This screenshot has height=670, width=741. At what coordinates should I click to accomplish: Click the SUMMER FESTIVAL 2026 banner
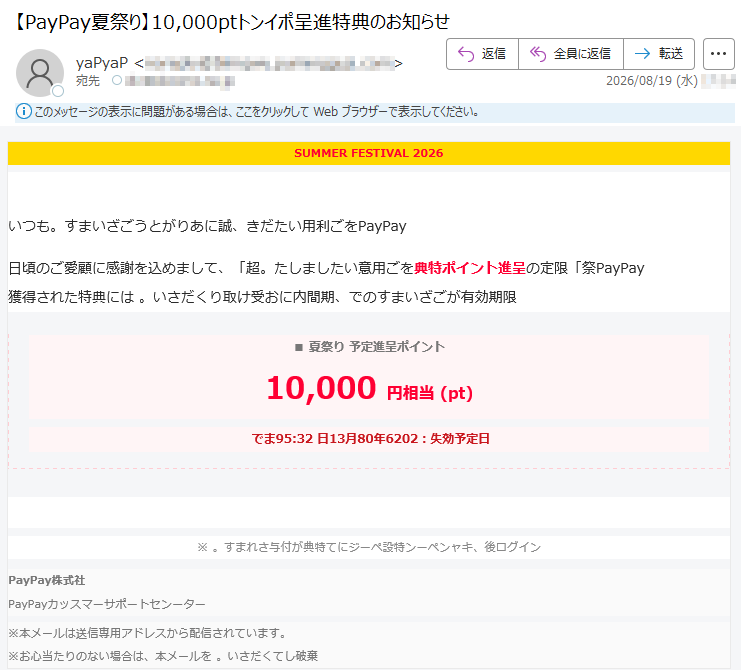[369, 153]
